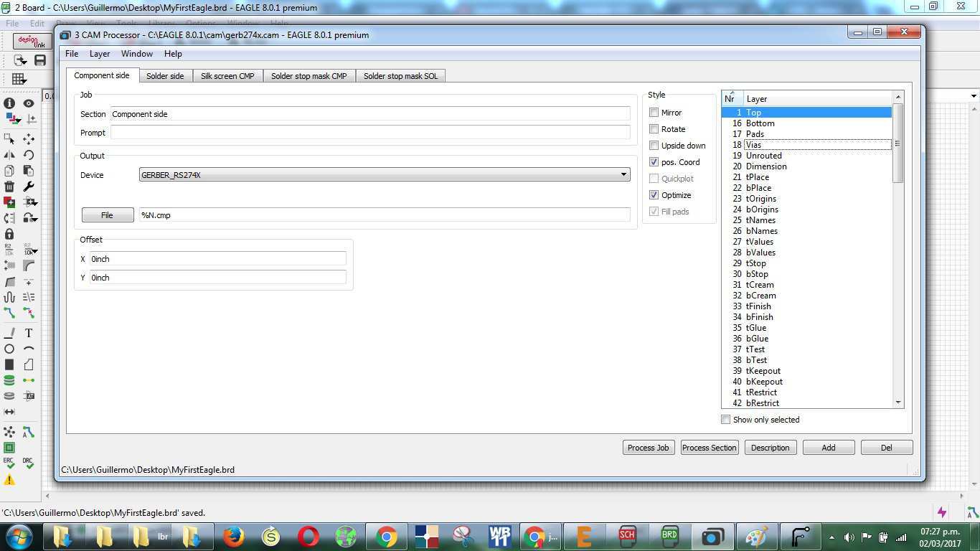Click the Windows Start button
Screen dimensions: 980x551
(x=19, y=537)
